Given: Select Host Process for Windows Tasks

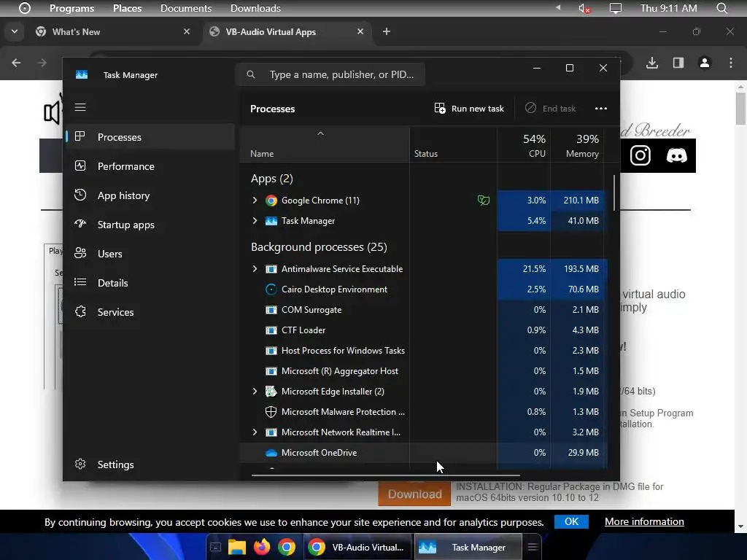Looking at the screenshot, I should tap(423, 351).
